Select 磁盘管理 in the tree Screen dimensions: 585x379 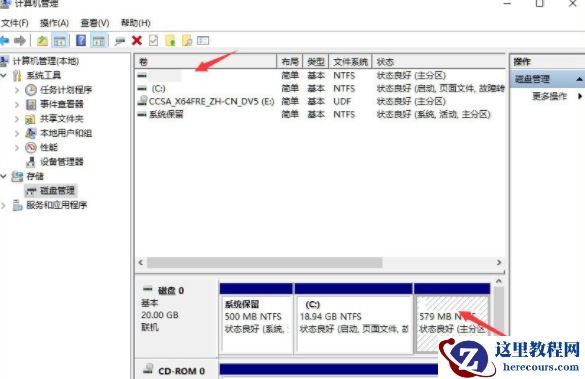57,191
